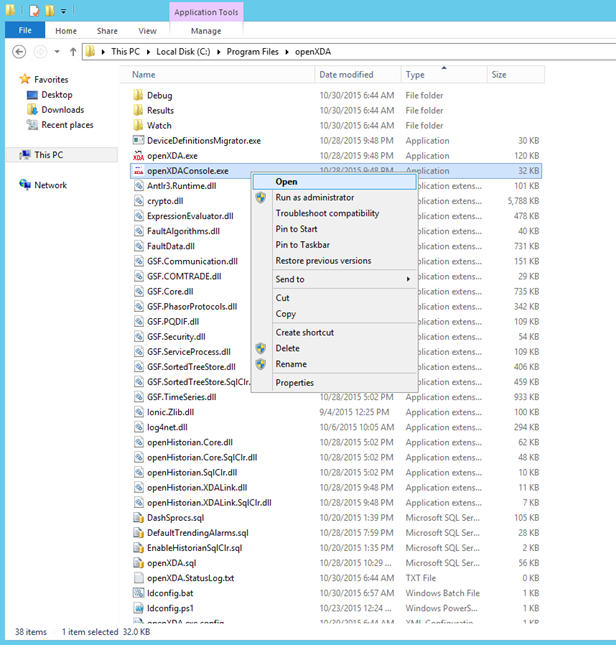Switch to the View ribbon tab

tap(147, 31)
